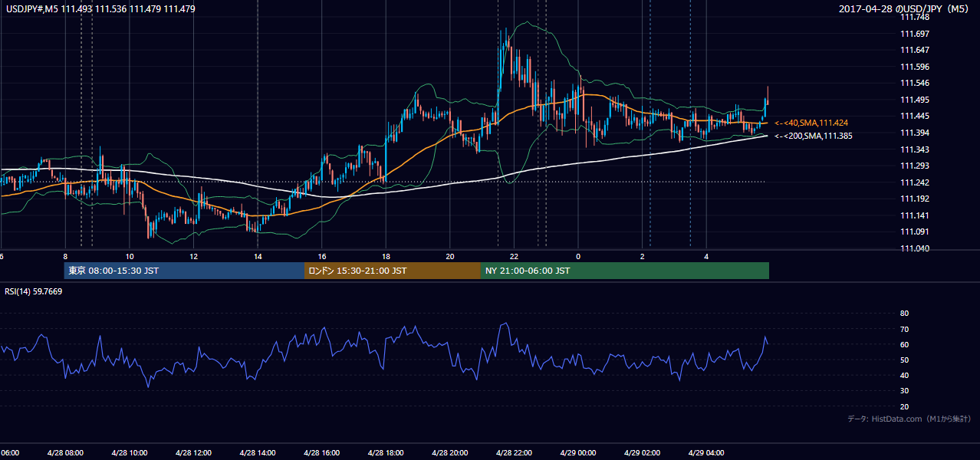Click hour marker 22 under price chart
980x460 pixels.
point(514,256)
